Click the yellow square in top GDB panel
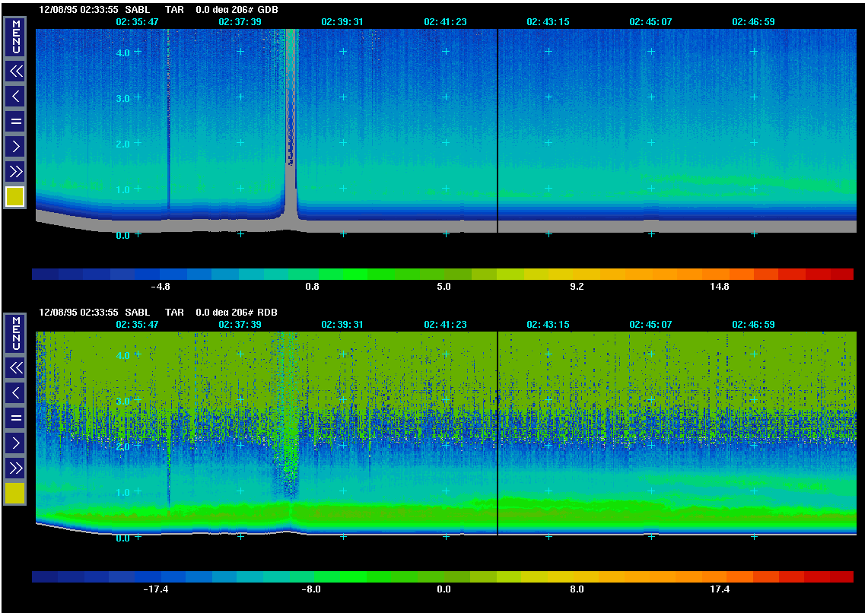Screen dimensions: 868x616 15,197
